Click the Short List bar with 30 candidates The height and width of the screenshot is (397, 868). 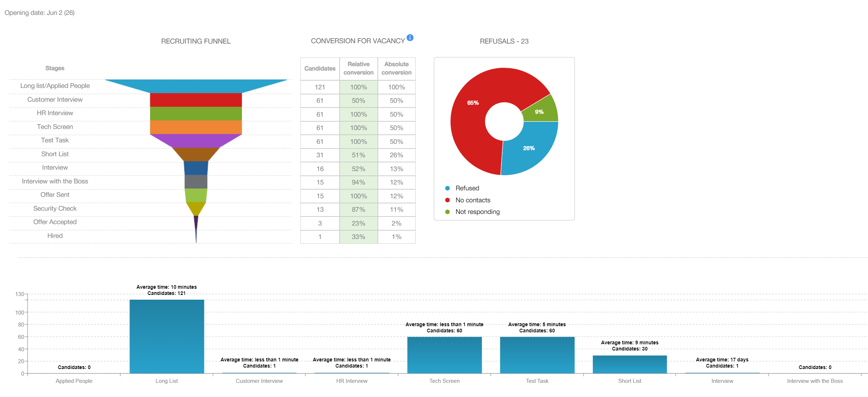pos(629,364)
